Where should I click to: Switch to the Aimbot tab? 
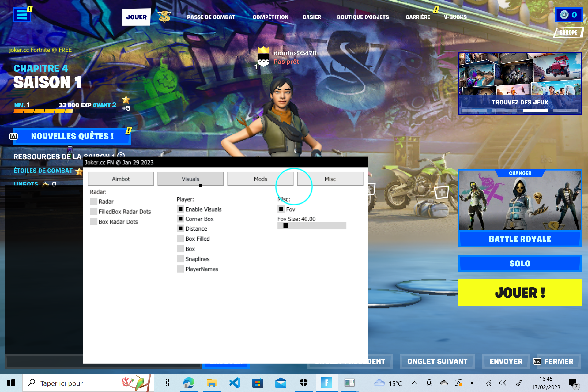coord(121,179)
